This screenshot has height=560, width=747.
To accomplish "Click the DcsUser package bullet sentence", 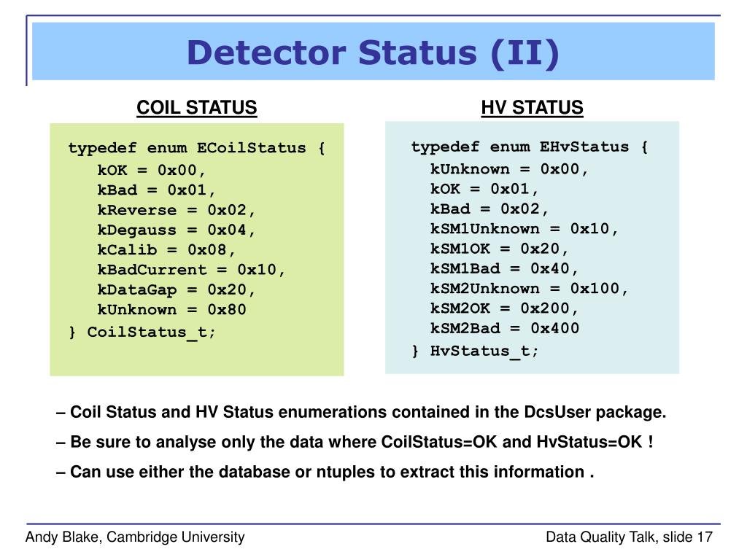I will (361, 412).
